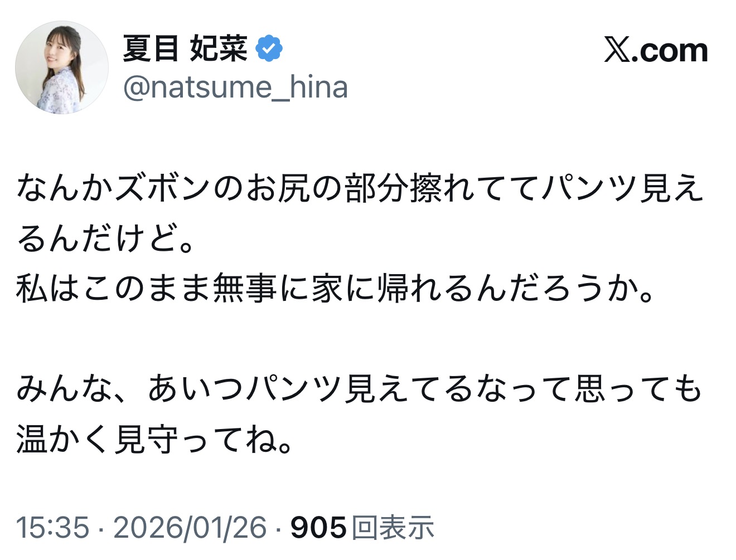Click the line ending るんだけど。
The height and width of the screenshot is (560, 736).
click(106, 238)
